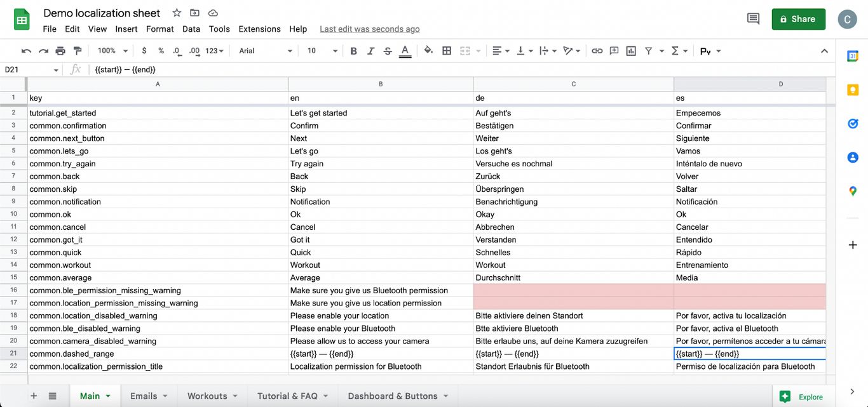Expand the Main sheet tab menu arrow
The height and width of the screenshot is (407, 868).
pos(108,396)
